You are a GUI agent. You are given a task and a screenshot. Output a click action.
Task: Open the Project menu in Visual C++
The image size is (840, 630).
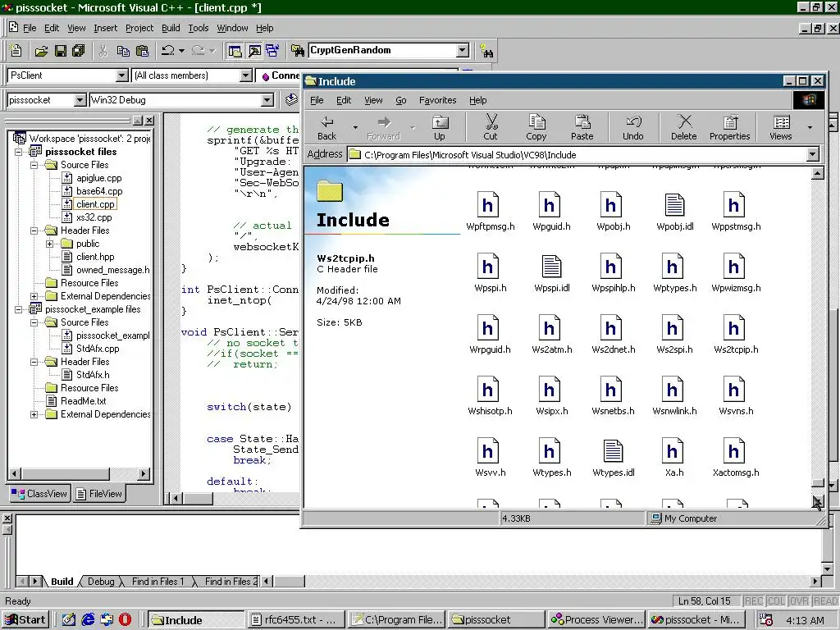[x=139, y=28]
